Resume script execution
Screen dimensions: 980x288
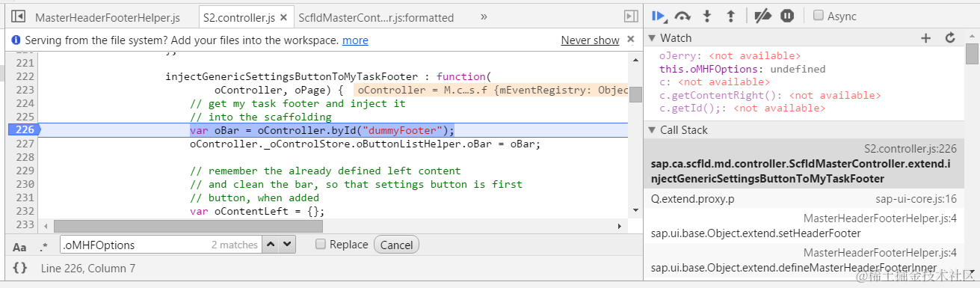coord(659,16)
